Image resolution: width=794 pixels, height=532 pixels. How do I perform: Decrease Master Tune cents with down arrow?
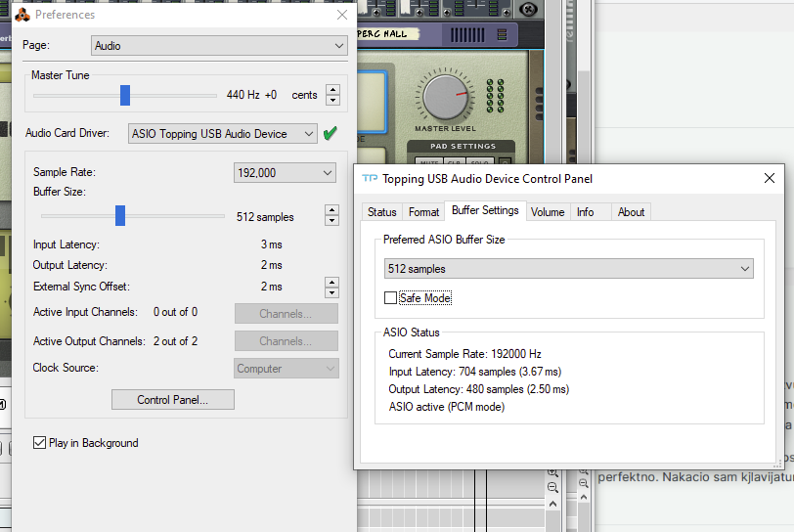332,100
